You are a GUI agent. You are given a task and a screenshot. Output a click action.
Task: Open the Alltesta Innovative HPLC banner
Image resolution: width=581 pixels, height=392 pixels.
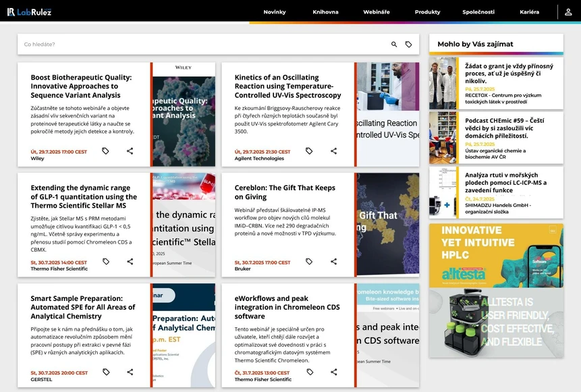pyautogui.click(x=496, y=256)
